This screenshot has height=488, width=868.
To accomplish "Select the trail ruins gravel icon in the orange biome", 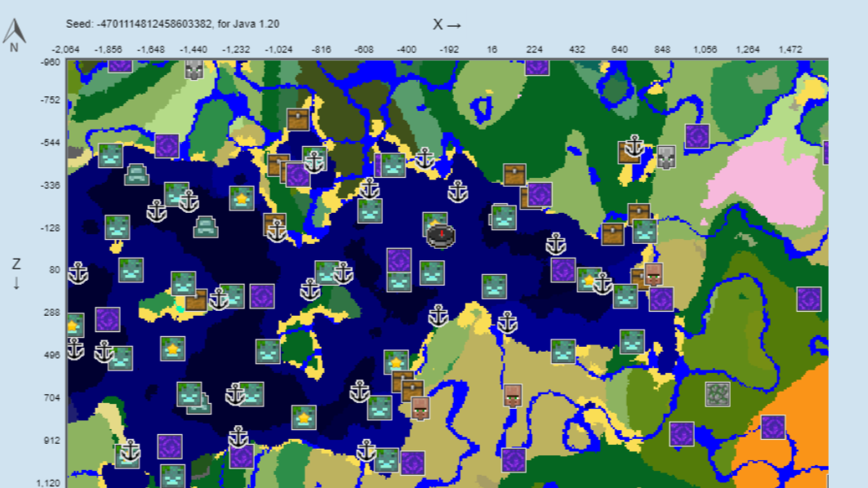I will [718, 395].
